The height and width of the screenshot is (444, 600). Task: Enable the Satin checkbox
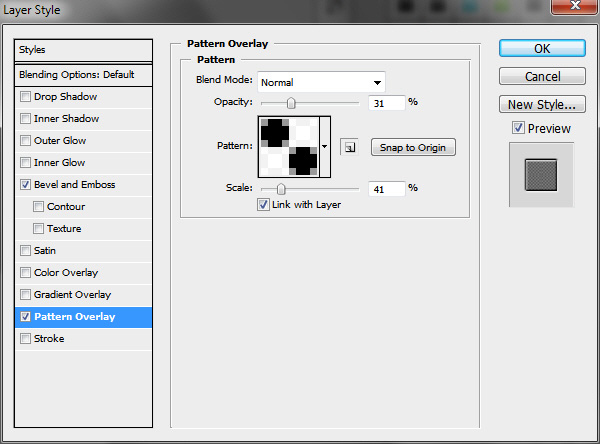coord(25,251)
